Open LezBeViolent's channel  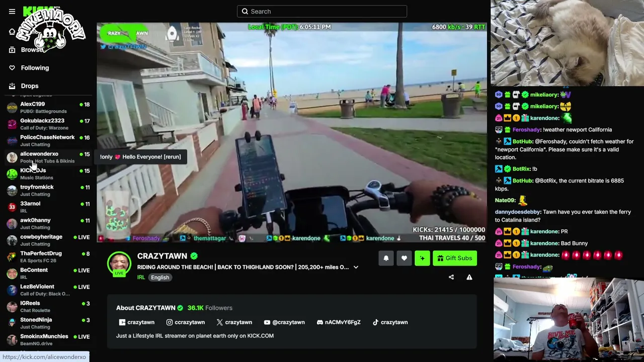[48, 290]
